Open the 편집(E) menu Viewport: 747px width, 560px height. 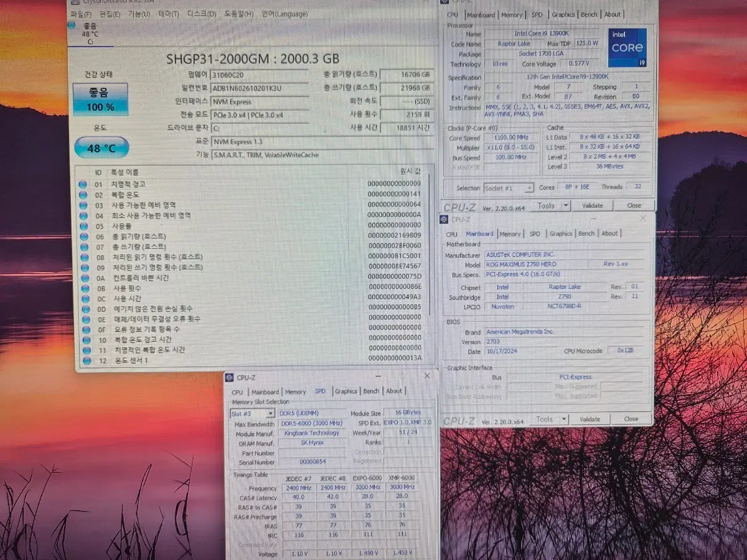click(x=110, y=14)
